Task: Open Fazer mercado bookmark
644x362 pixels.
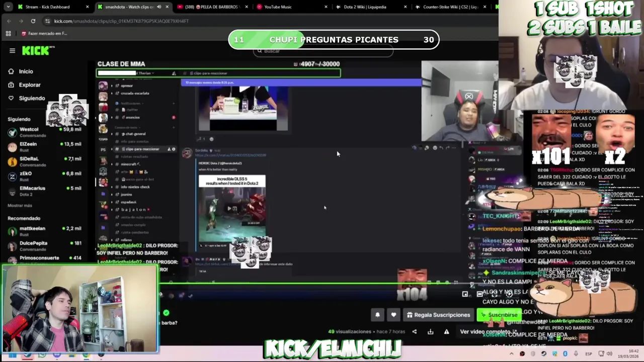Action: point(44,34)
